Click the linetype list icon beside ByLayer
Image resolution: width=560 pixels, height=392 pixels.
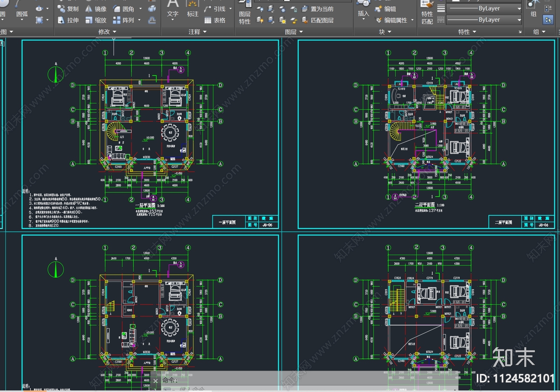(x=441, y=20)
